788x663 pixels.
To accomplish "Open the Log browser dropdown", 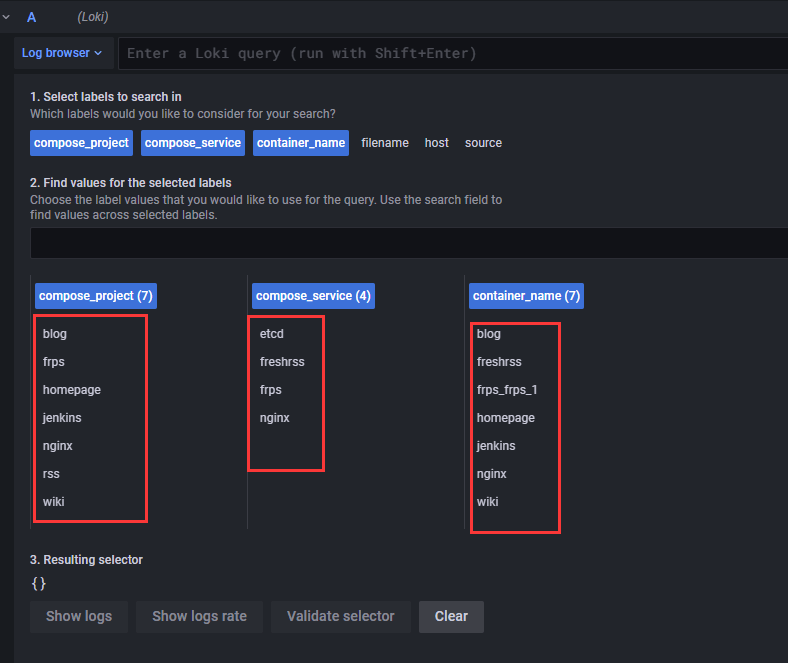I will click(x=63, y=53).
